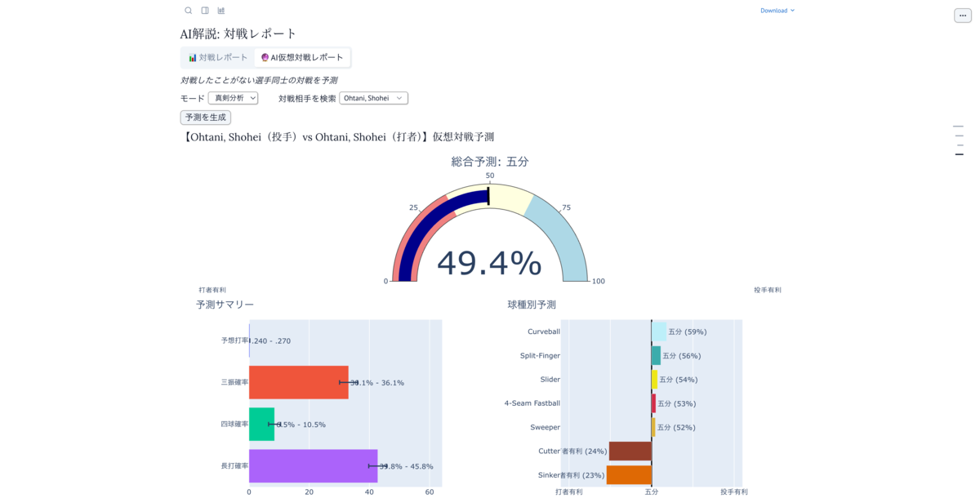Screen dimensions: 980x503
Task: Click the 予測を生成 button
Action: point(206,118)
